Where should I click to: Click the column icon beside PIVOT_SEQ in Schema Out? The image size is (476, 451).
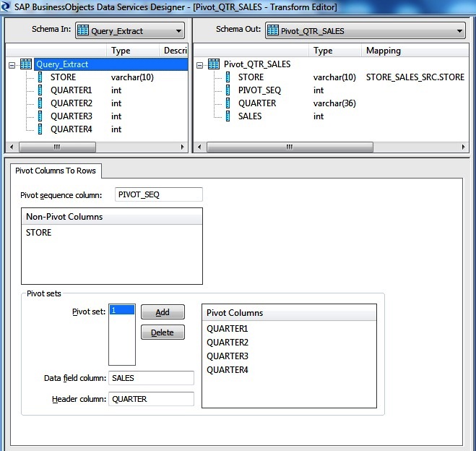click(x=228, y=90)
